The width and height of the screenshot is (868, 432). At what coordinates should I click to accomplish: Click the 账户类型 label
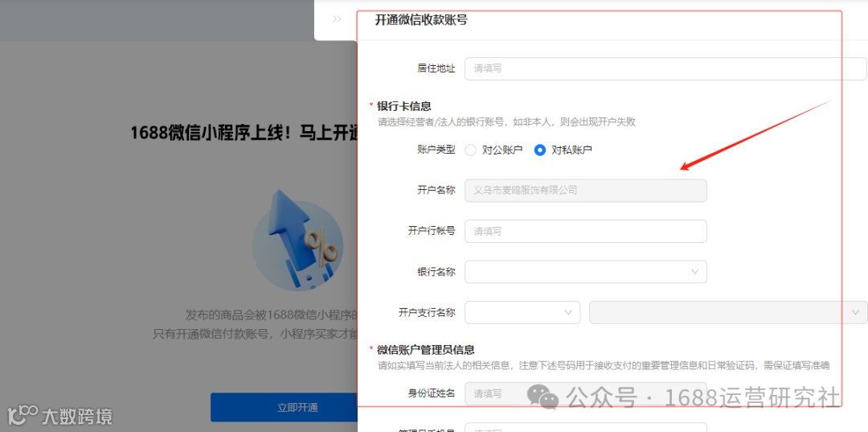pos(436,150)
